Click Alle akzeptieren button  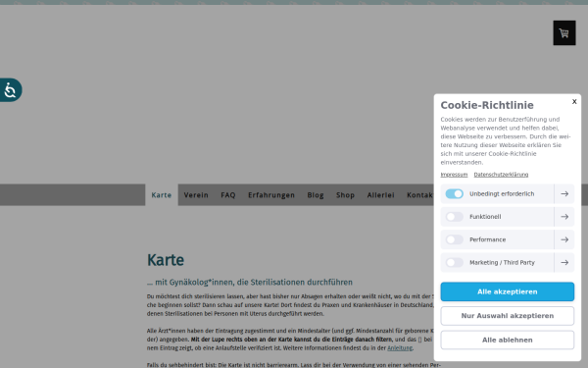pyautogui.click(x=507, y=291)
